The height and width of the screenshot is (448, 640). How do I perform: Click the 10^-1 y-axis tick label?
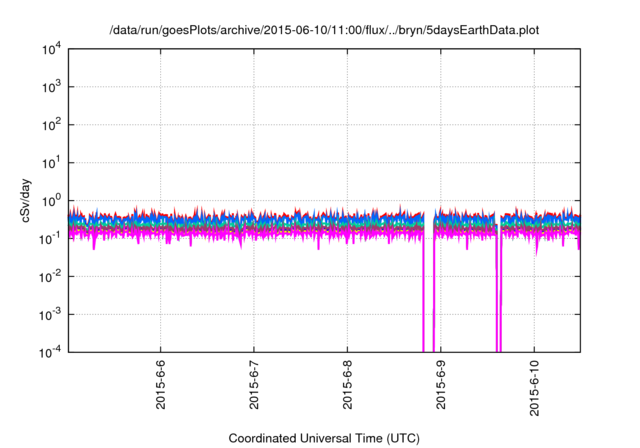tap(51, 239)
